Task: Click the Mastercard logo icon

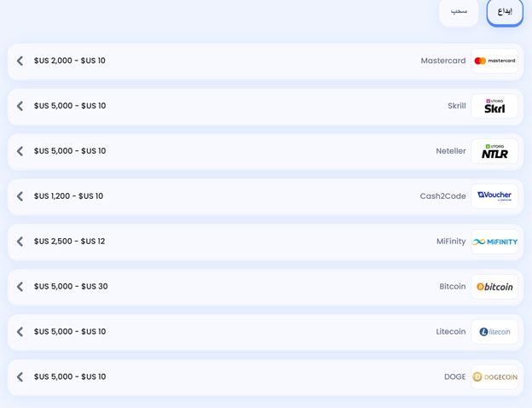Action: [x=494, y=61]
